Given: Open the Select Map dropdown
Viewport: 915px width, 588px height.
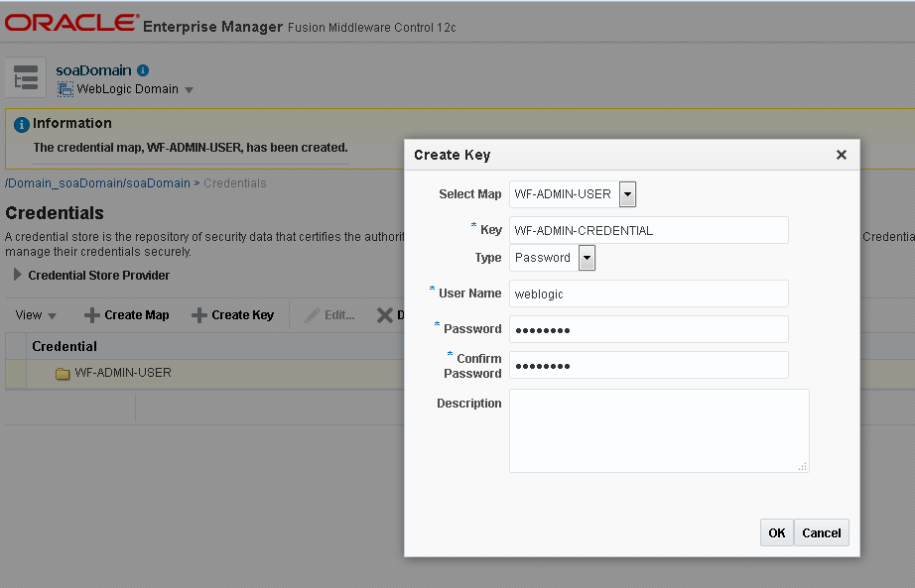Looking at the screenshot, I should (627, 194).
